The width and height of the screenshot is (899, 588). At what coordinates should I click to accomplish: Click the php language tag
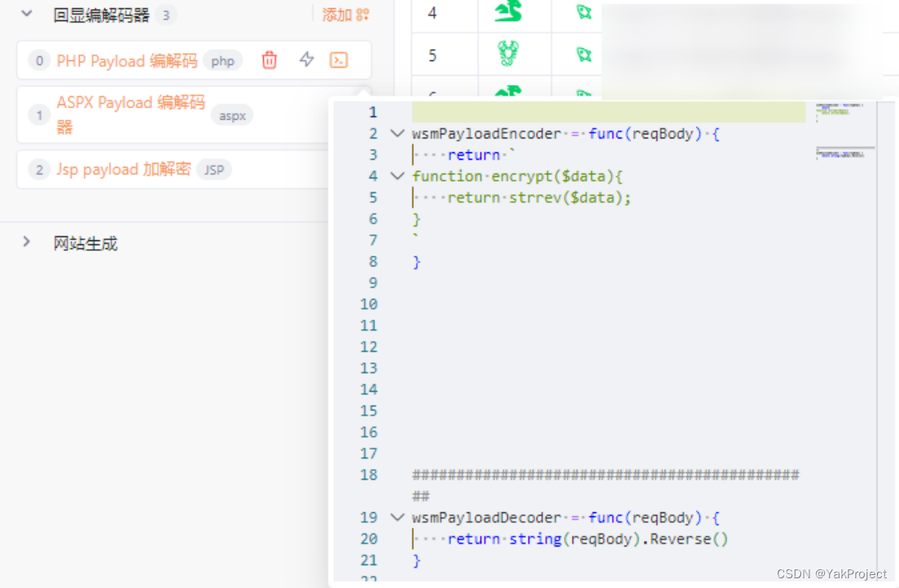222,60
